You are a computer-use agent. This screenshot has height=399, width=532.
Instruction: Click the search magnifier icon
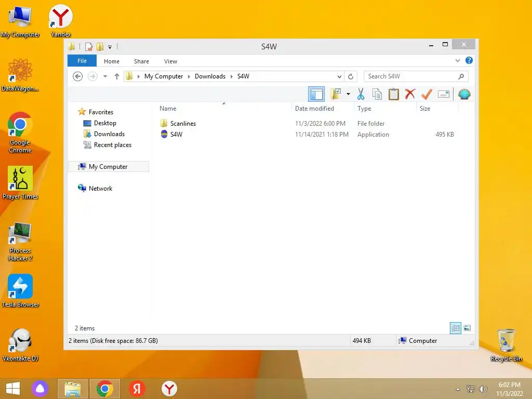[461, 76]
